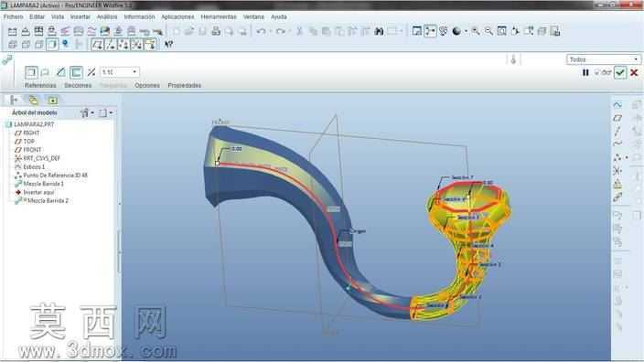Select Mezcla Barrida 1 in tree
Viewport: 644px width, 362px height.
point(43,184)
